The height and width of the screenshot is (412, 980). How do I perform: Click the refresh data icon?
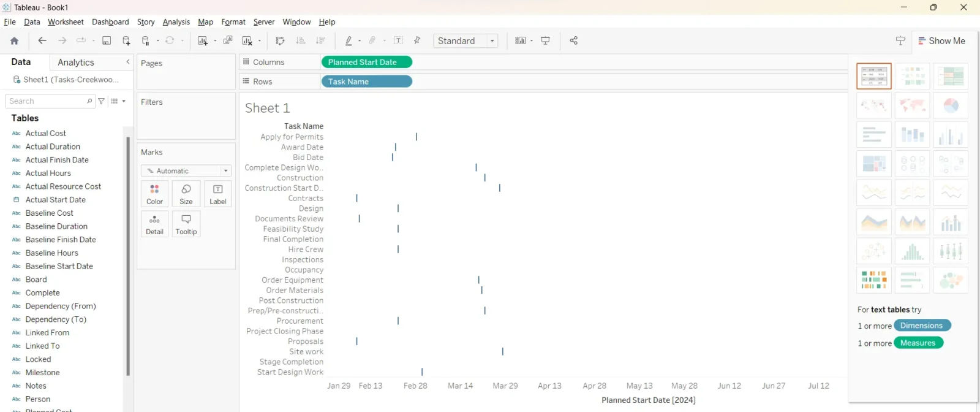coord(170,40)
